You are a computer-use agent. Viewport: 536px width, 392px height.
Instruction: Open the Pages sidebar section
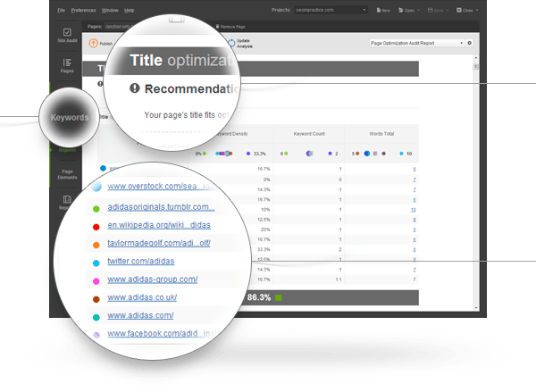(67, 65)
